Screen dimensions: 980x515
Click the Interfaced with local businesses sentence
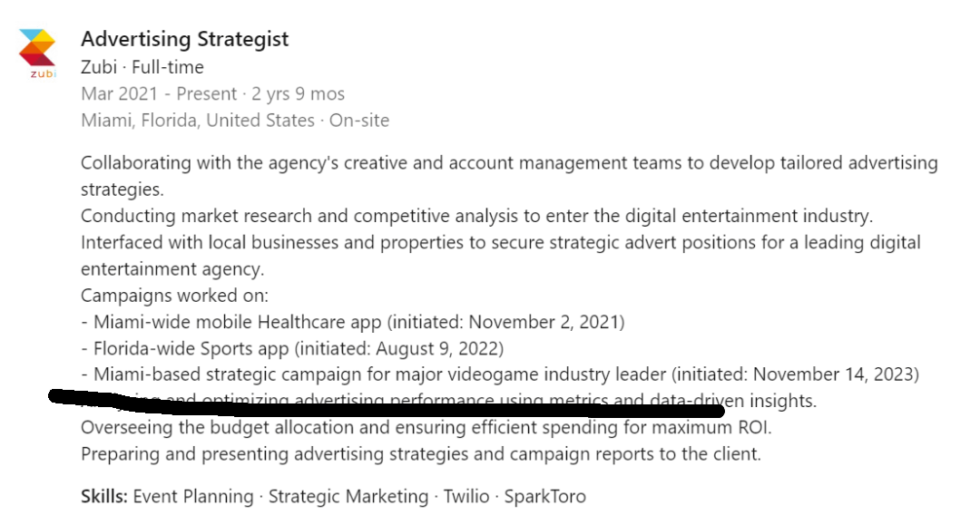(x=501, y=256)
